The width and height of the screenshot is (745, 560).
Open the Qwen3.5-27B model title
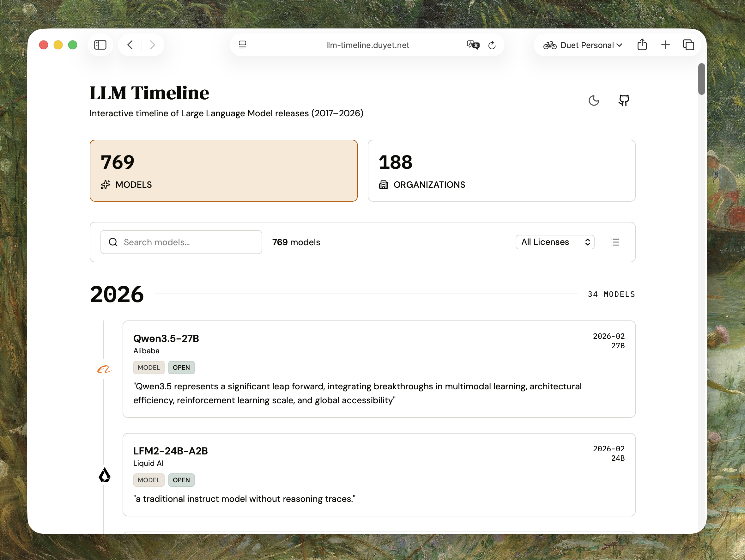click(x=166, y=338)
